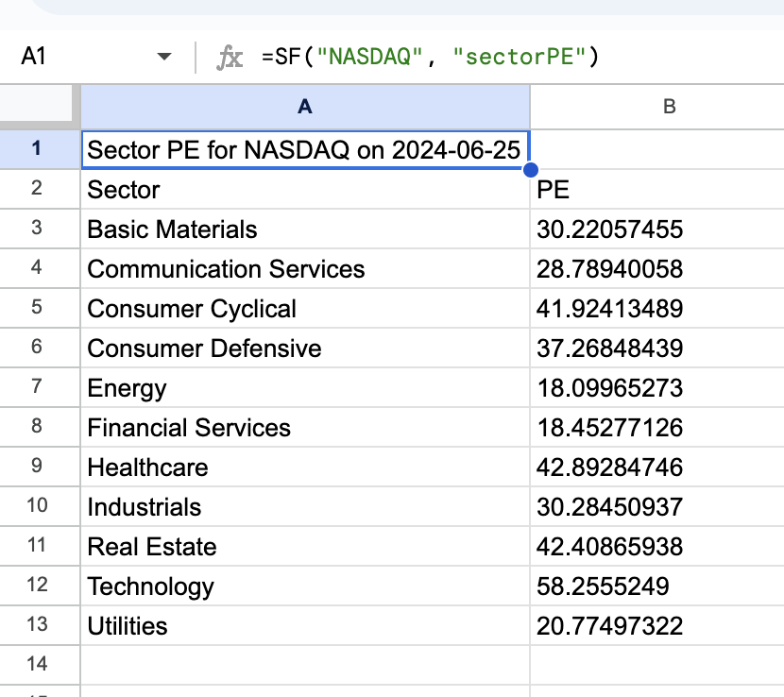This screenshot has height=697, width=784.
Task: Click the 'Sector' header cell
Action: pyautogui.click(x=305, y=189)
